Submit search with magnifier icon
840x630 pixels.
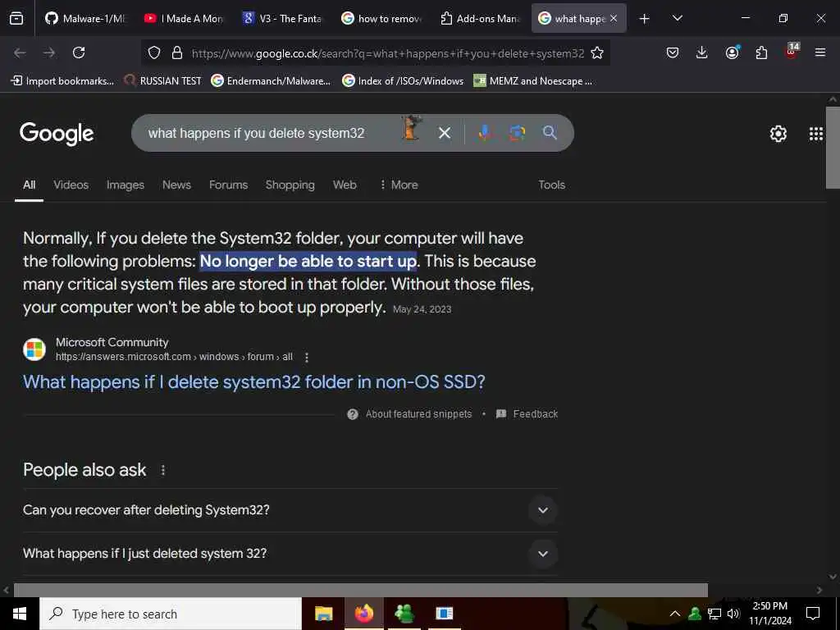click(550, 132)
